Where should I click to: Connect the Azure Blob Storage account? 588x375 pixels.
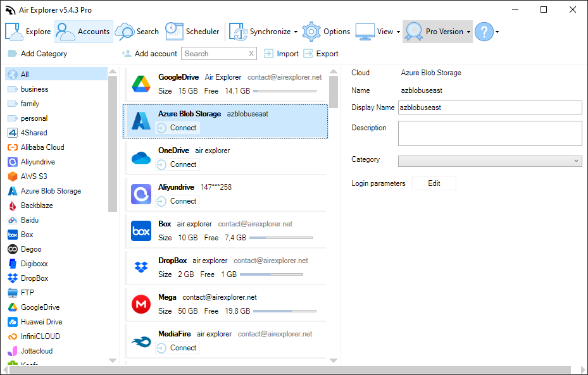(x=177, y=128)
